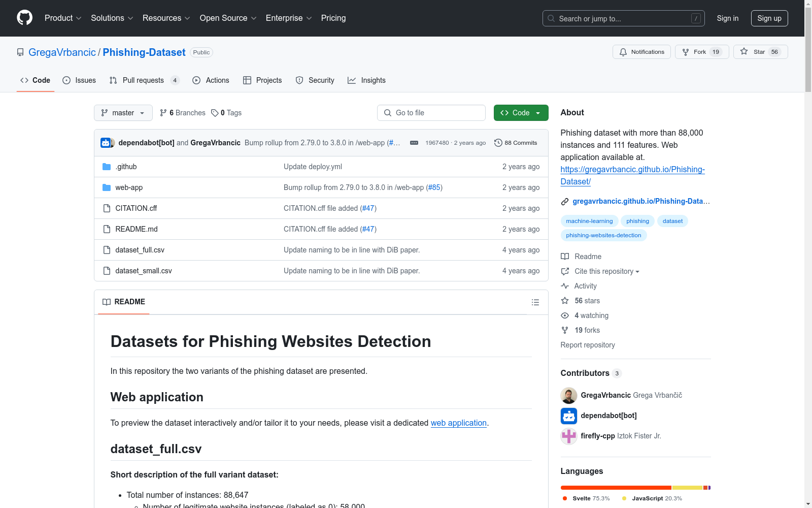Select the machine-learning topic tag
This screenshot has height=508, width=812.
(589, 221)
